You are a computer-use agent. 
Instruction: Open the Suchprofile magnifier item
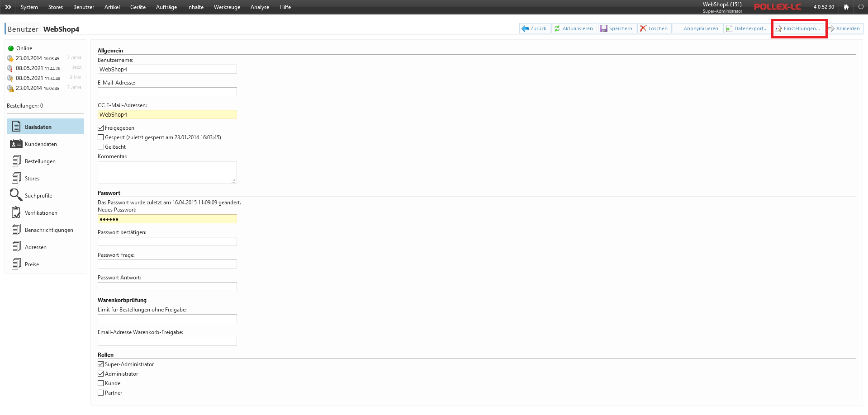click(x=38, y=196)
